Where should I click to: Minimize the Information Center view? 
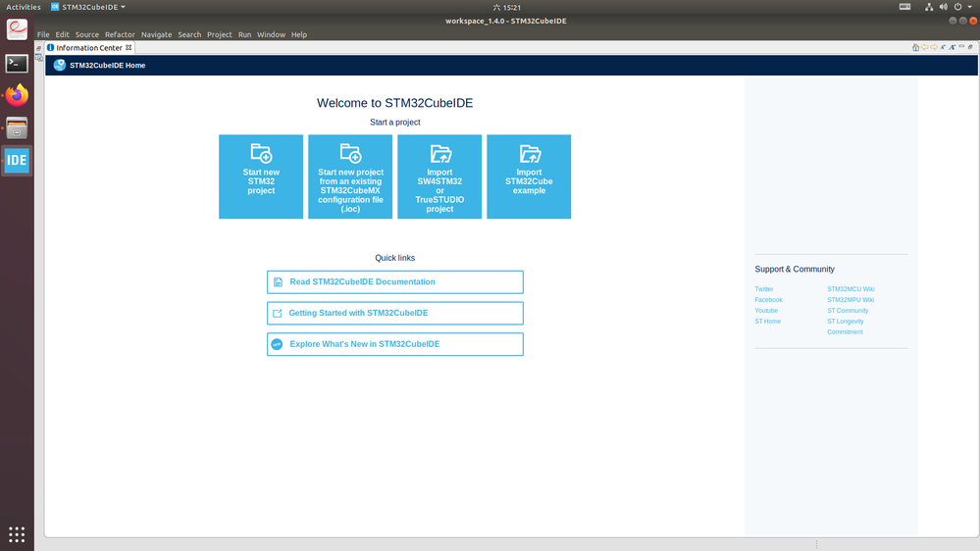click(x=962, y=46)
